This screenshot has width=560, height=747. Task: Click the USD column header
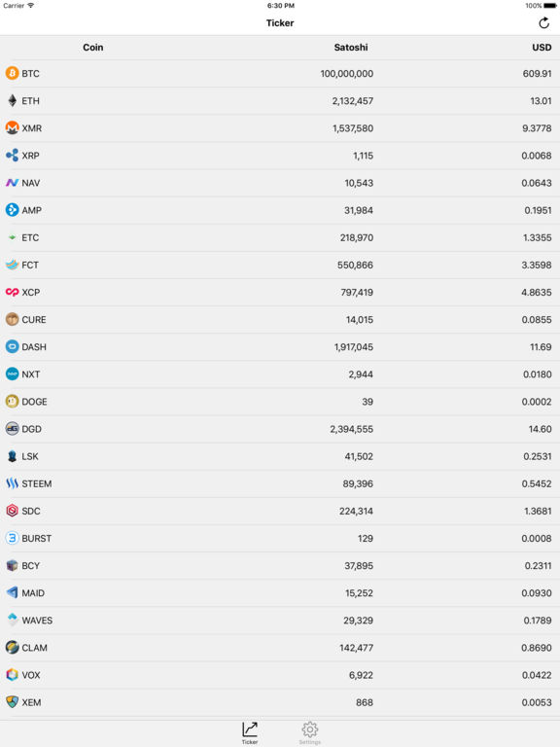542,47
